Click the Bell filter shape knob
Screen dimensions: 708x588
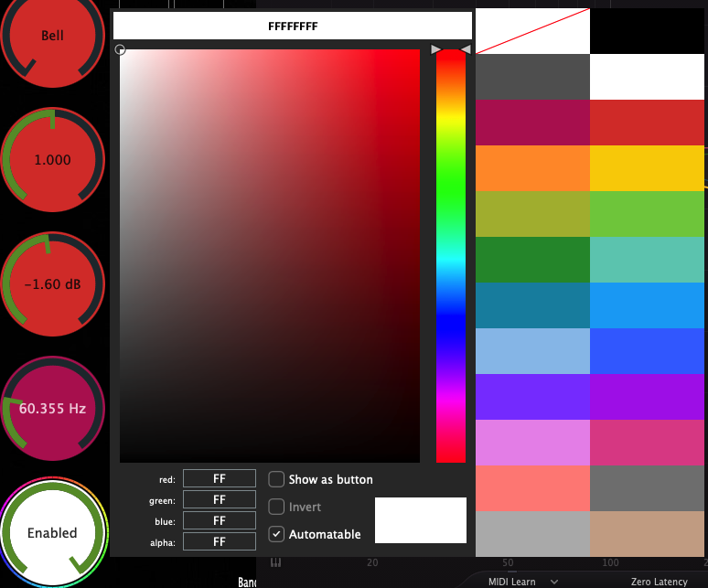pos(53,37)
